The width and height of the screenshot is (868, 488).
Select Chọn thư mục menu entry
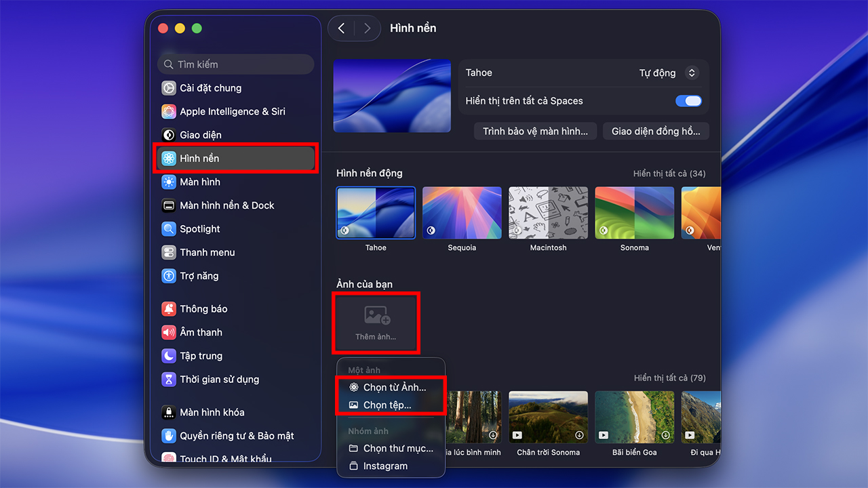(391, 448)
